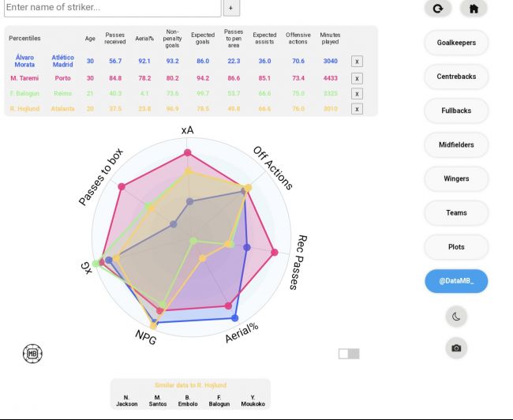Remove M. Taremi from comparison

[x=357, y=79]
